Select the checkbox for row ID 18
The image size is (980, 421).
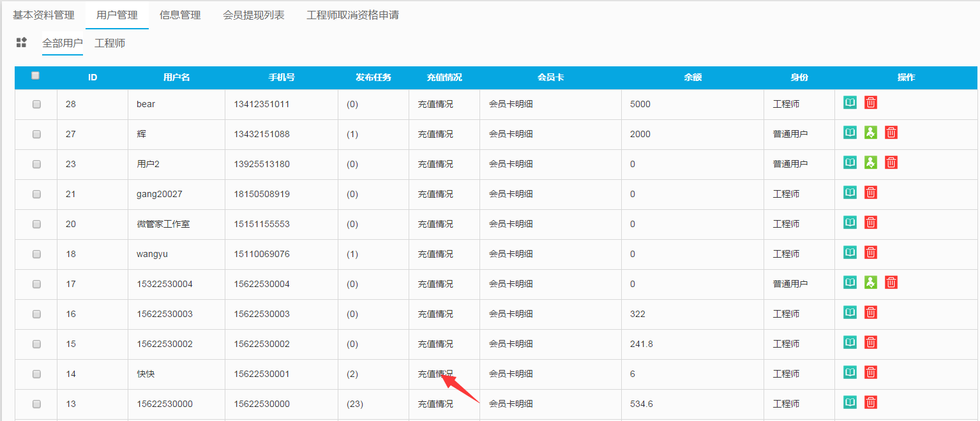tap(36, 254)
